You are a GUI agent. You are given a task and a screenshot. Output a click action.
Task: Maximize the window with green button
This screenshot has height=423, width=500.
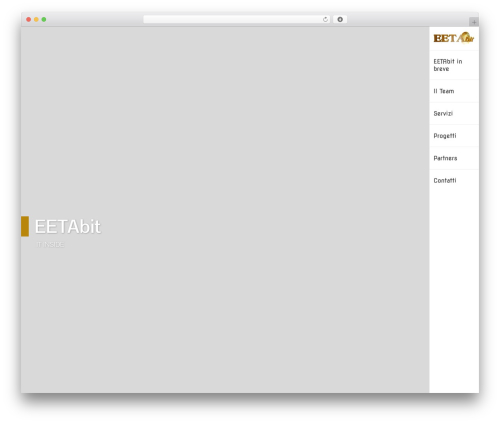tap(44, 19)
